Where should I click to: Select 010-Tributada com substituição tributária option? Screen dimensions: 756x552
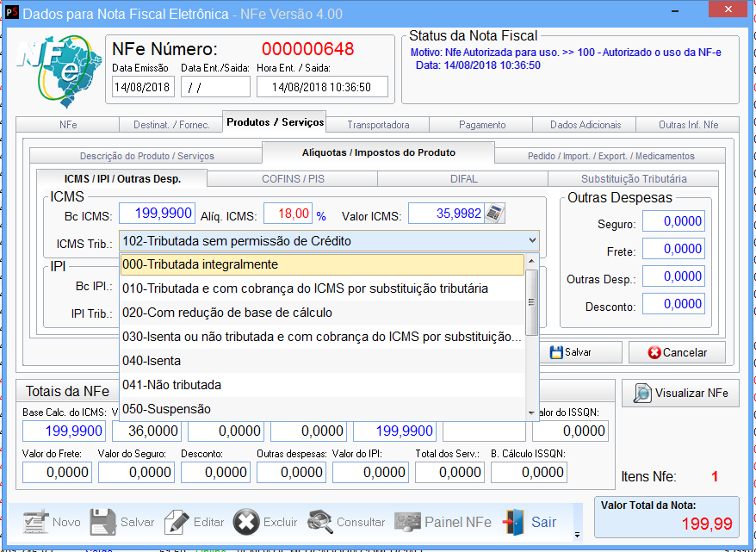(322, 288)
